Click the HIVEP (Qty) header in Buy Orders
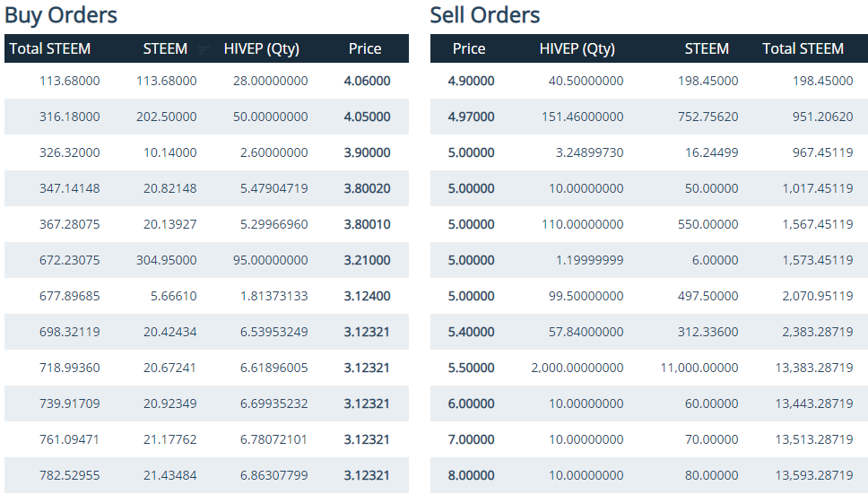Image resolution: width=868 pixels, height=503 pixels. click(261, 48)
